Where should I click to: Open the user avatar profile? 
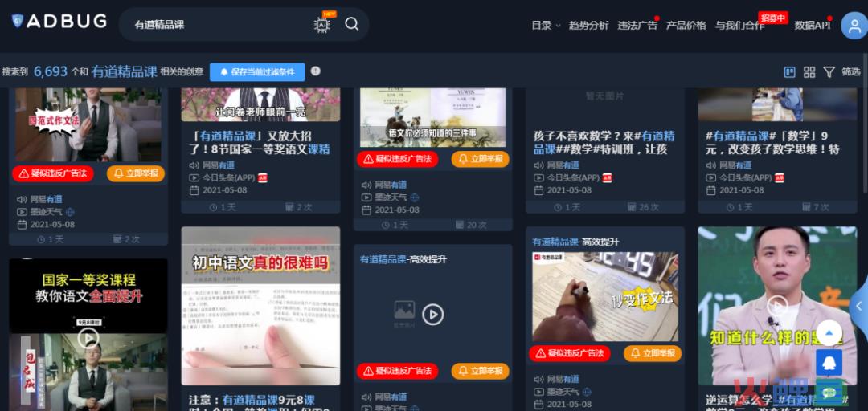pyautogui.click(x=854, y=25)
